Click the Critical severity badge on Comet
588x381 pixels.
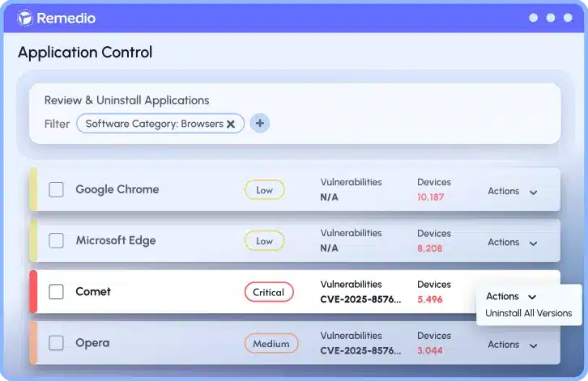(268, 292)
